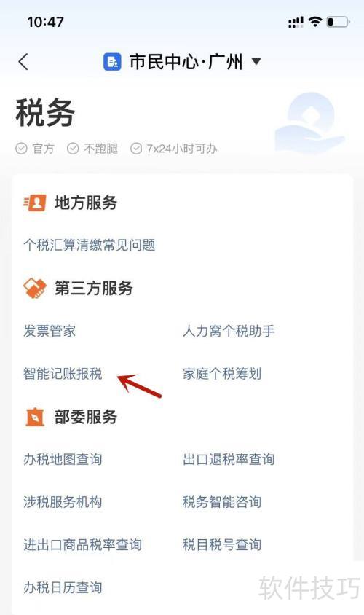
Task: Open 进出口商品税率查询
Action: (83, 545)
